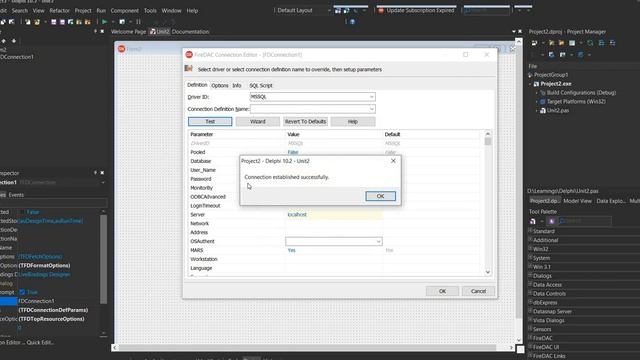Expand the Data Access palette category
This screenshot has height=360, width=640.
(x=530, y=284)
